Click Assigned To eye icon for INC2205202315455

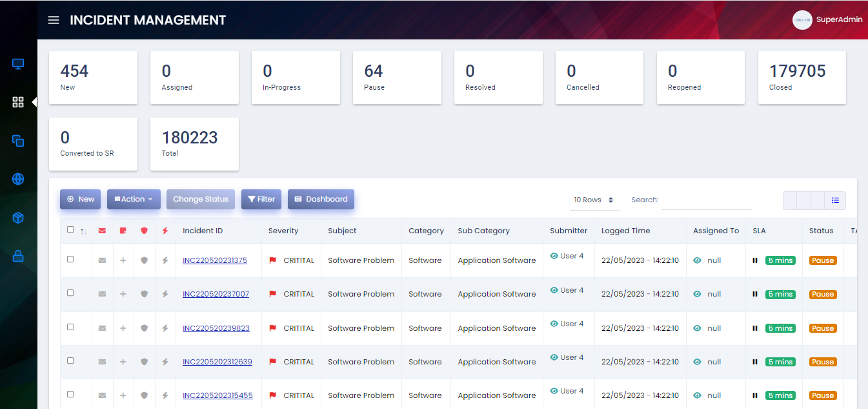(x=697, y=395)
